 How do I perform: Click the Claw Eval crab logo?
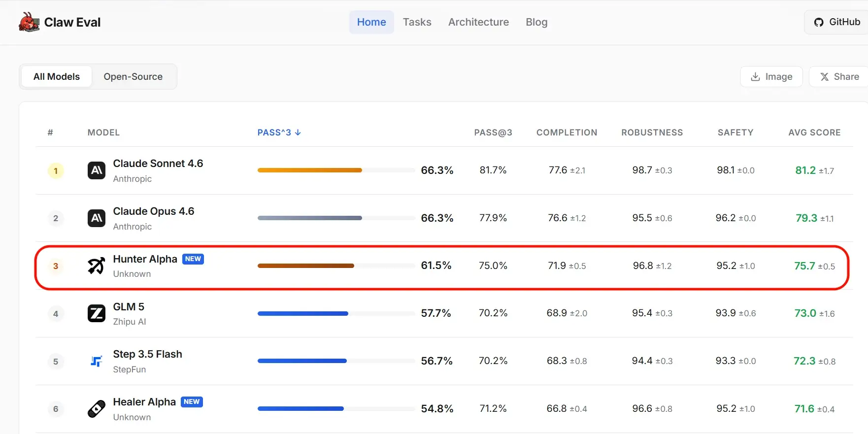click(29, 22)
